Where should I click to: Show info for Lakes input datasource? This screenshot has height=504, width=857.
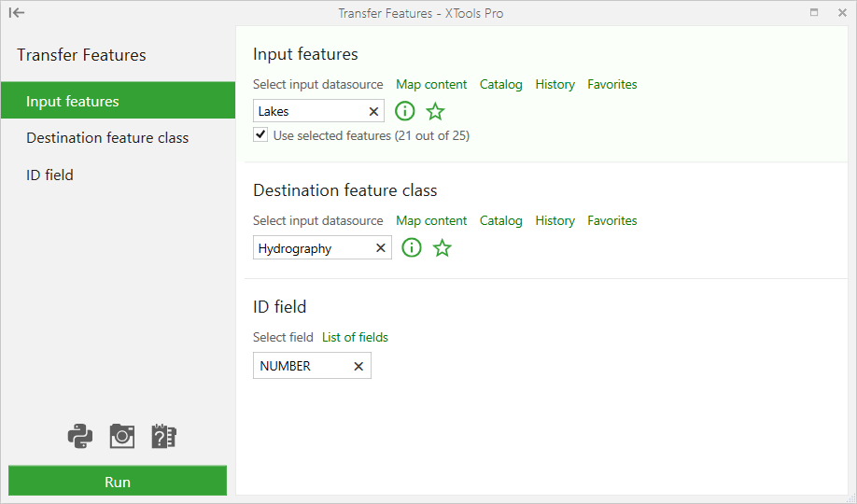pos(405,111)
